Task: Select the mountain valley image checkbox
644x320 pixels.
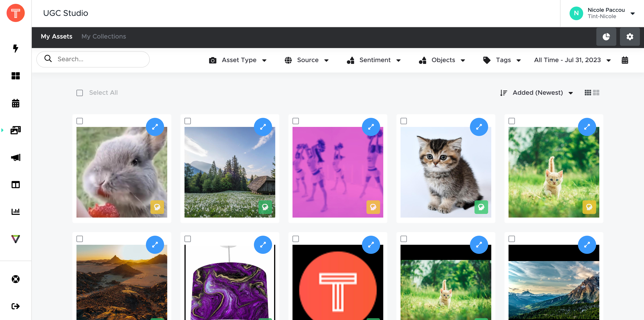Action: [512, 239]
